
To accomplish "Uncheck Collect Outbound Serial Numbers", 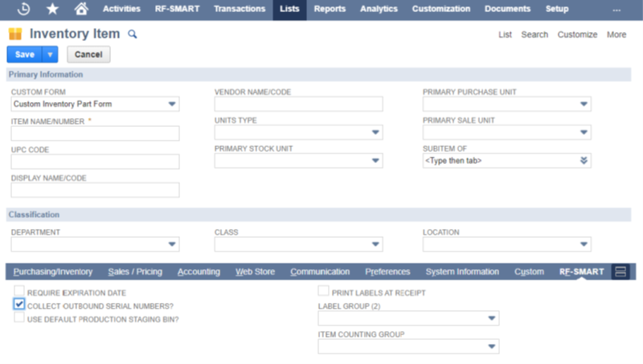I will (x=19, y=305).
